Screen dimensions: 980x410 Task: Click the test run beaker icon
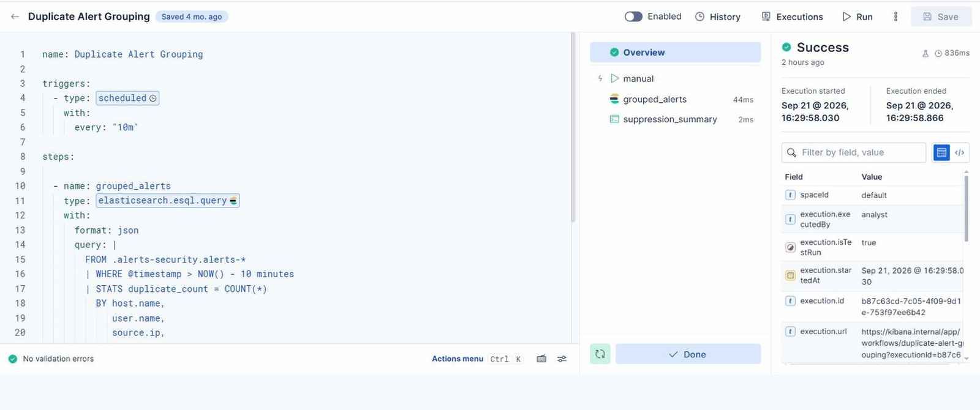(x=925, y=53)
